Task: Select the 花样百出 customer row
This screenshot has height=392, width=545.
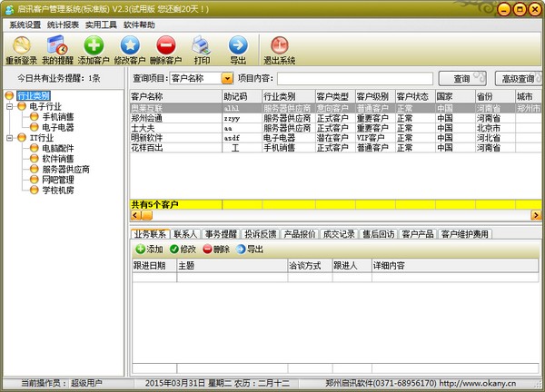Action: coord(335,148)
